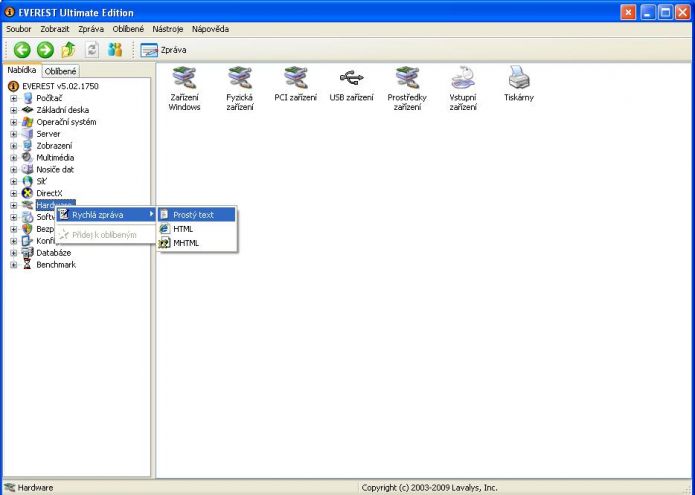
Task: Open the Nápověda menu
Action: (x=210, y=29)
